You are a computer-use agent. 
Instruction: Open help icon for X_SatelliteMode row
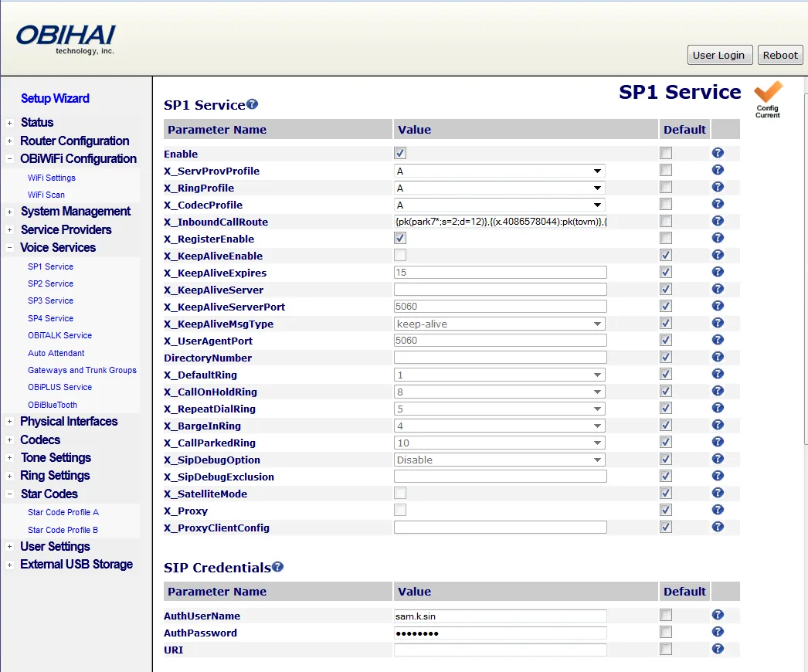pos(718,493)
